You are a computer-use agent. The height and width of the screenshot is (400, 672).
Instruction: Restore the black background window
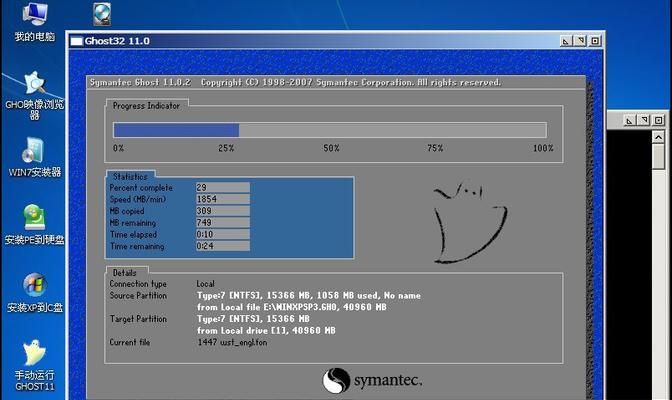pos(644,120)
